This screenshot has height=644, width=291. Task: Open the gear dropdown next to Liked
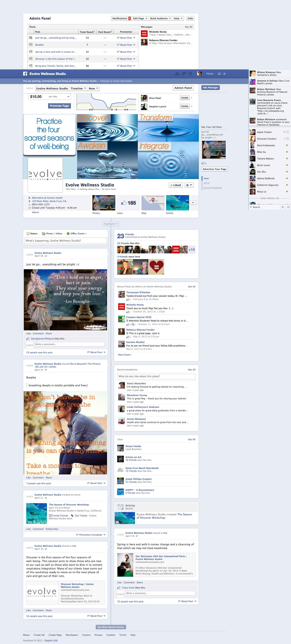pyautogui.click(x=189, y=185)
